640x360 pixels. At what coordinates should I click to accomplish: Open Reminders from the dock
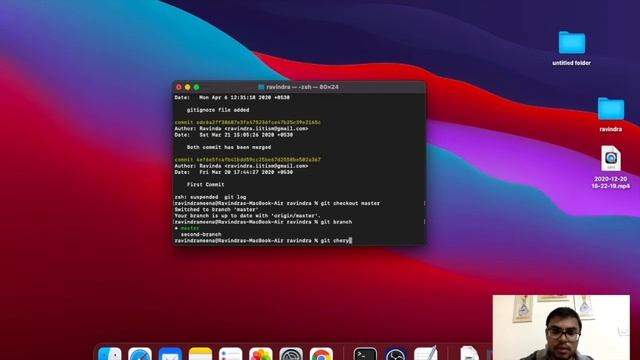click(231, 354)
